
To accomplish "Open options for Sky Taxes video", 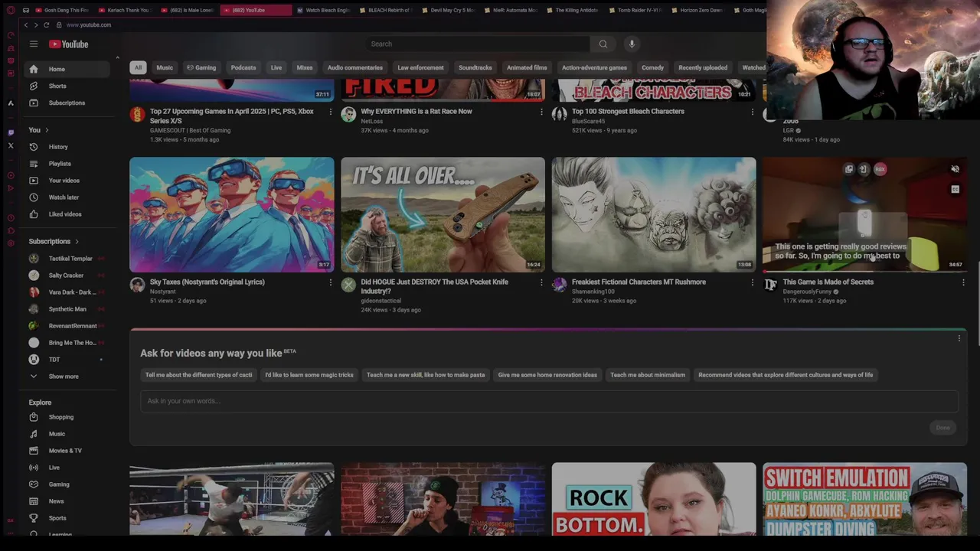I will pyautogui.click(x=330, y=282).
